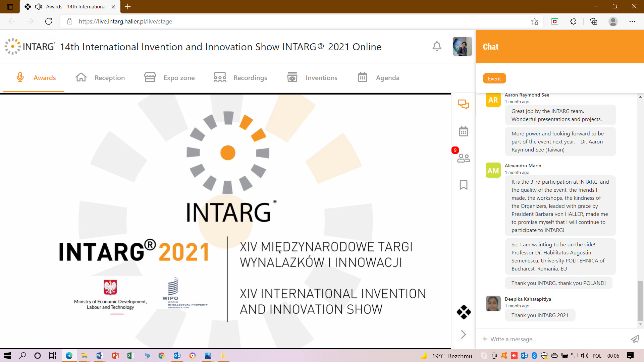The width and height of the screenshot is (644, 362).
Task: Add page to favorites star icon
Action: pos(535,21)
